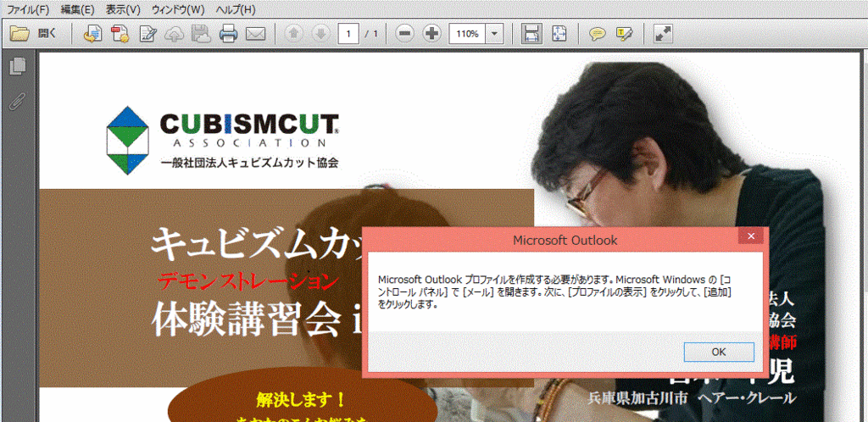The height and width of the screenshot is (422, 868).
Task: Click the 開く toolbar label
Action: [x=47, y=34]
